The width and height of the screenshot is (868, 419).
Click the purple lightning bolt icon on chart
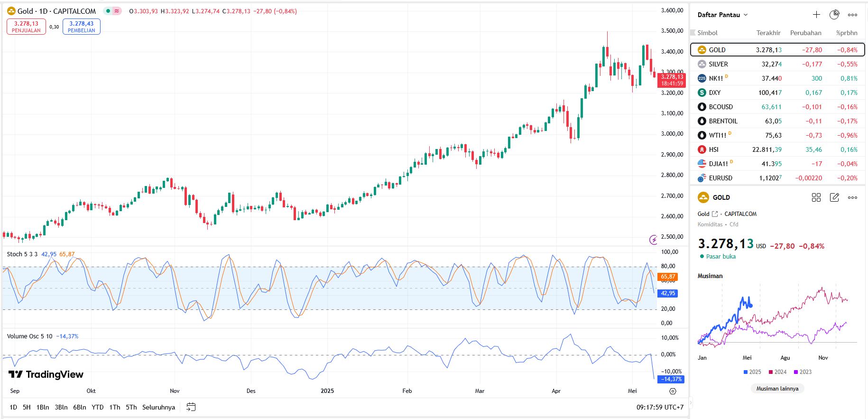click(653, 240)
